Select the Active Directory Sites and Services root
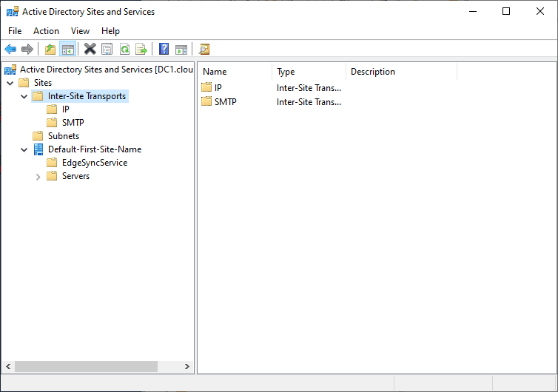Viewport: 558px width, 392px height. [107, 69]
